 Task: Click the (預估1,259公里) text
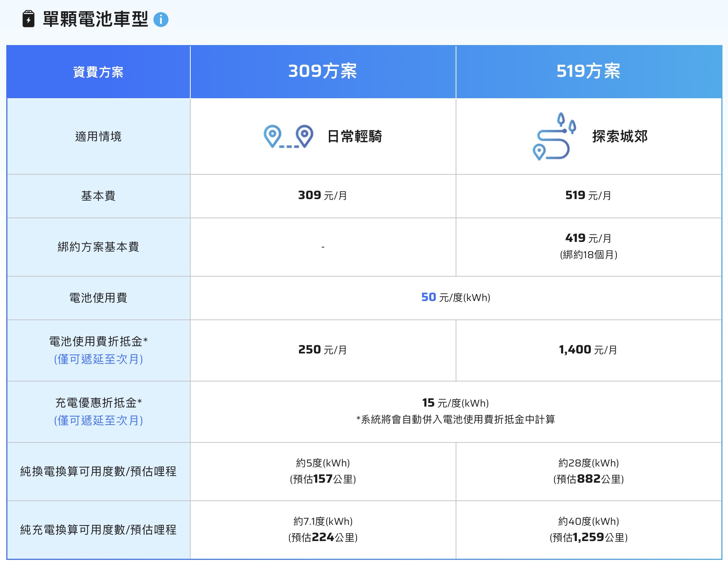(x=589, y=538)
